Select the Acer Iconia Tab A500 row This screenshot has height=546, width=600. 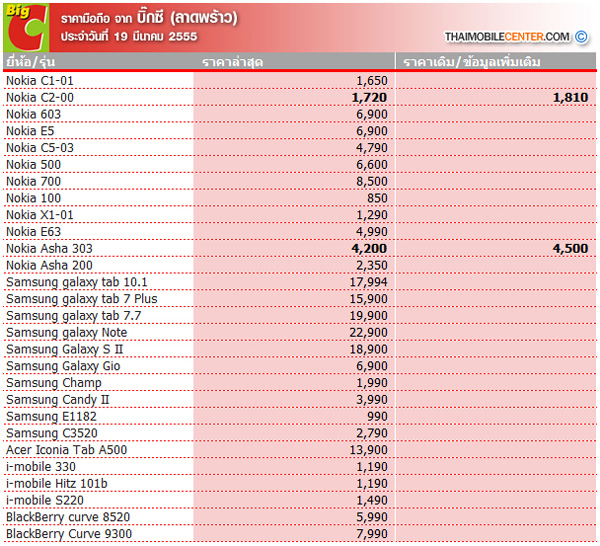pos(66,450)
